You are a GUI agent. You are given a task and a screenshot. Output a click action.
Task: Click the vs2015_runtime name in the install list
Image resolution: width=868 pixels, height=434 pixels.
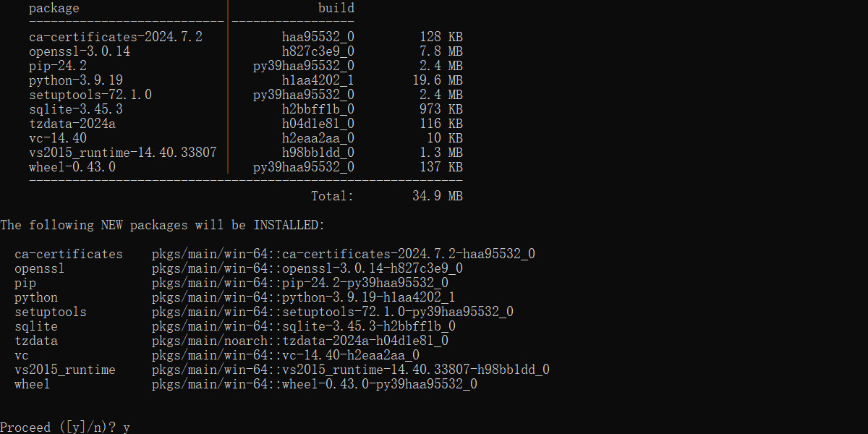[65, 370]
